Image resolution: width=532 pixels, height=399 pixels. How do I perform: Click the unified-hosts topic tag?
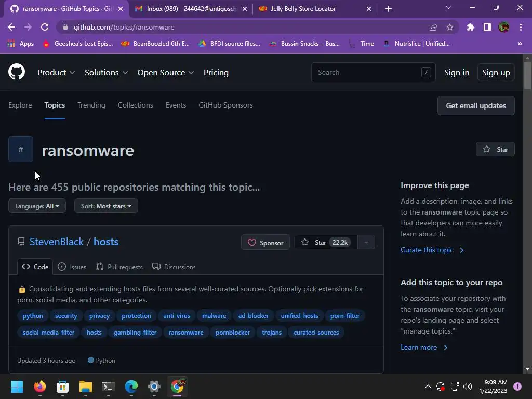[x=299, y=316]
